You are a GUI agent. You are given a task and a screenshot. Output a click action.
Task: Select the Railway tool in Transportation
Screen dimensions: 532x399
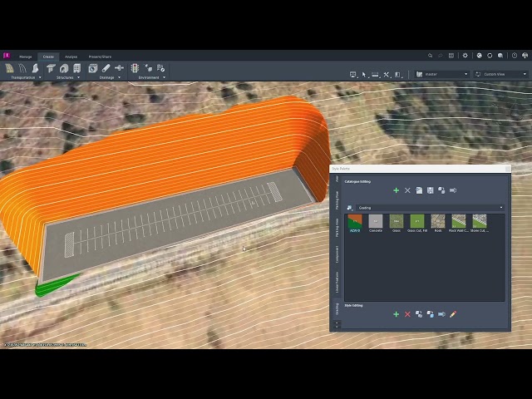pos(22,68)
